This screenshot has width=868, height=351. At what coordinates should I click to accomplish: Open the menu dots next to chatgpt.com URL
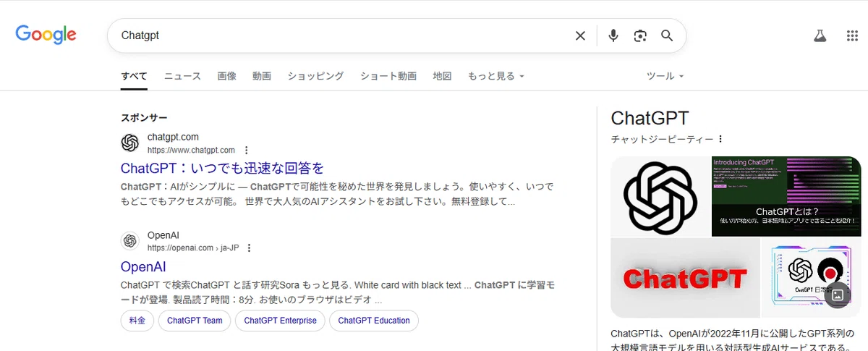247,151
